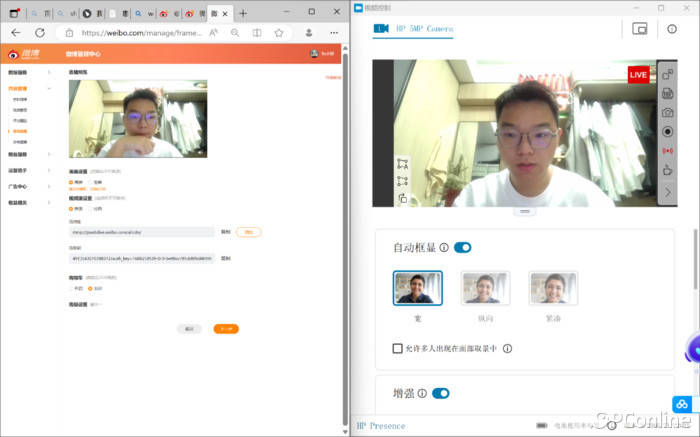
Task: Show info beside the multiple people checkbox
Action: [x=507, y=348]
